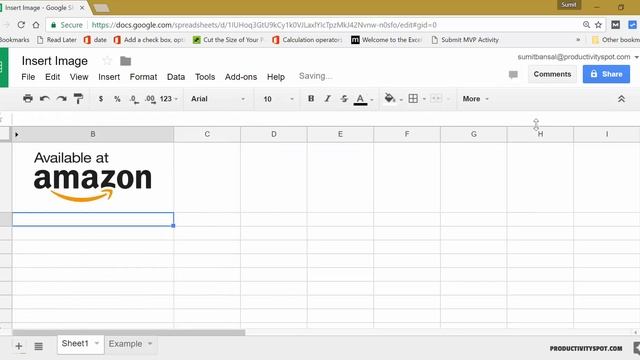Bookmark this page with star icon
Viewport: 640px width, 360px height.
(598, 25)
